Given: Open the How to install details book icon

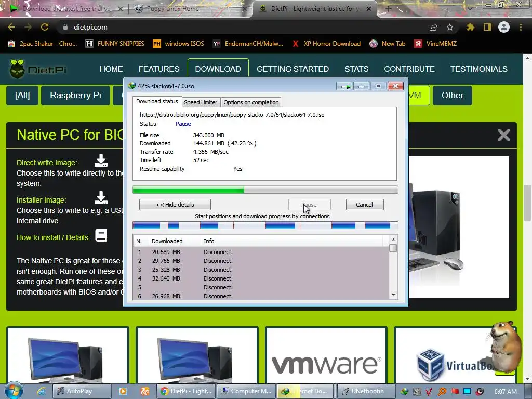Looking at the screenshot, I should [x=101, y=235].
